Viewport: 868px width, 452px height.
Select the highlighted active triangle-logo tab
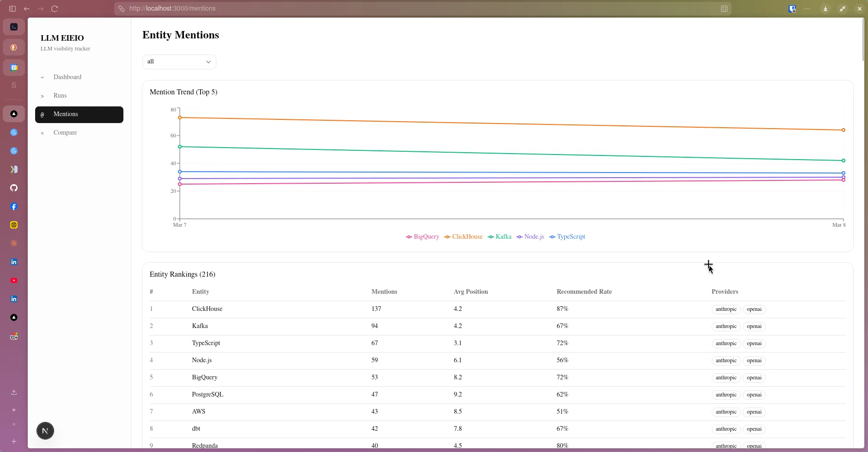click(14, 114)
